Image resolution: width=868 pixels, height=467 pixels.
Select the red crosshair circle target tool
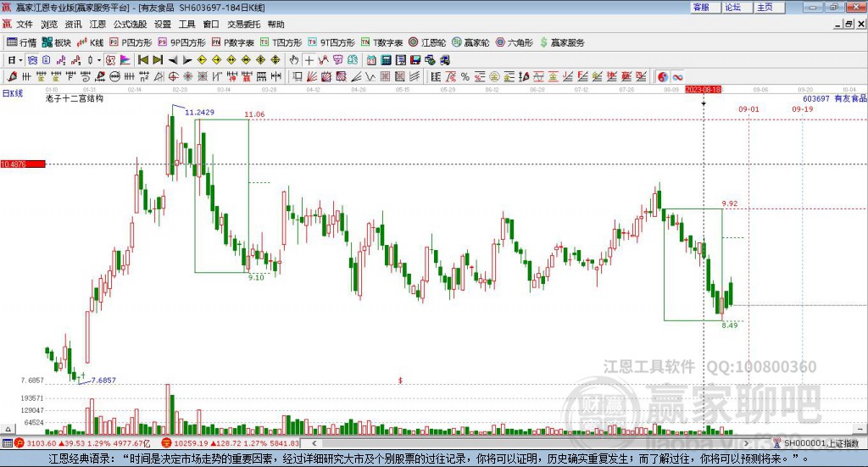click(x=173, y=76)
